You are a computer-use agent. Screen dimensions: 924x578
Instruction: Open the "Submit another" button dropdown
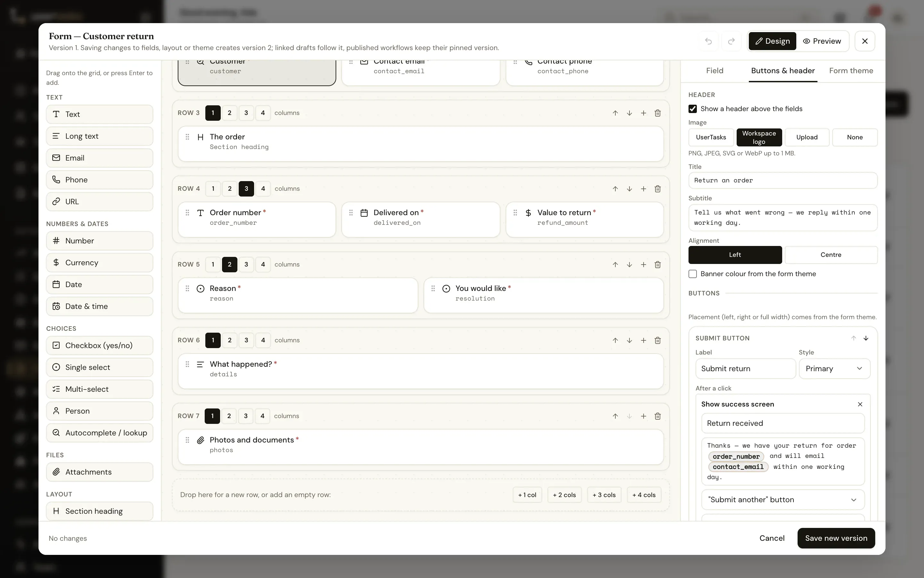[x=783, y=500]
